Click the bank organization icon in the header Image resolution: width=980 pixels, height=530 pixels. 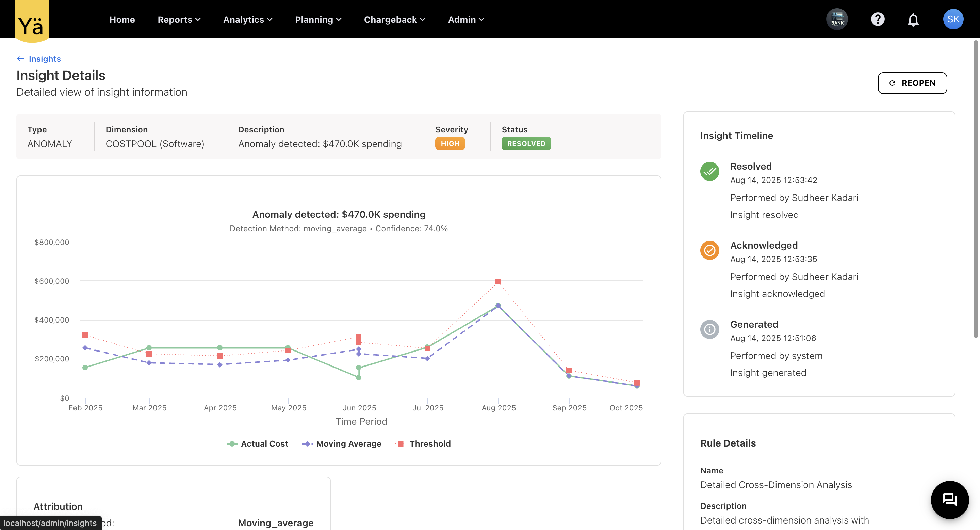(837, 19)
